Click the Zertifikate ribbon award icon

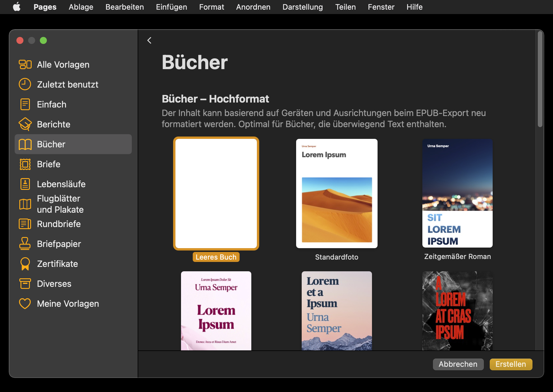pos(25,264)
